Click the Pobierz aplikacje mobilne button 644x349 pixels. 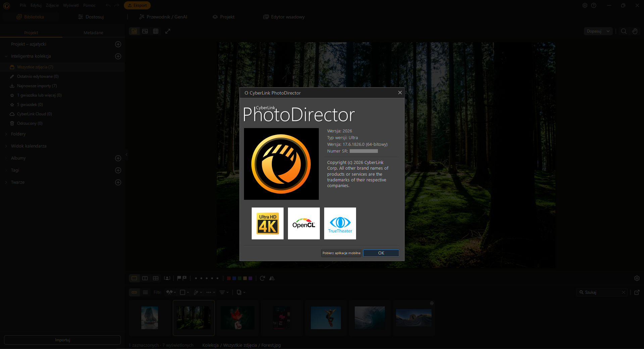coord(341,253)
